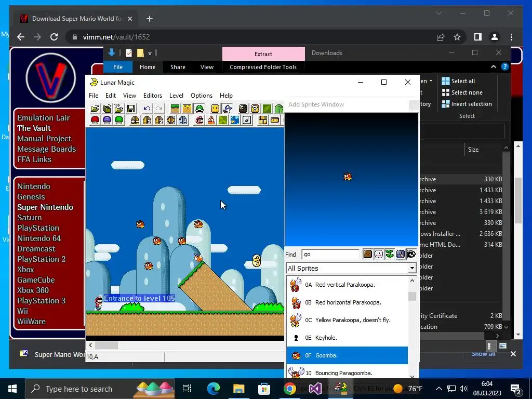Open the Level menu

click(x=176, y=96)
